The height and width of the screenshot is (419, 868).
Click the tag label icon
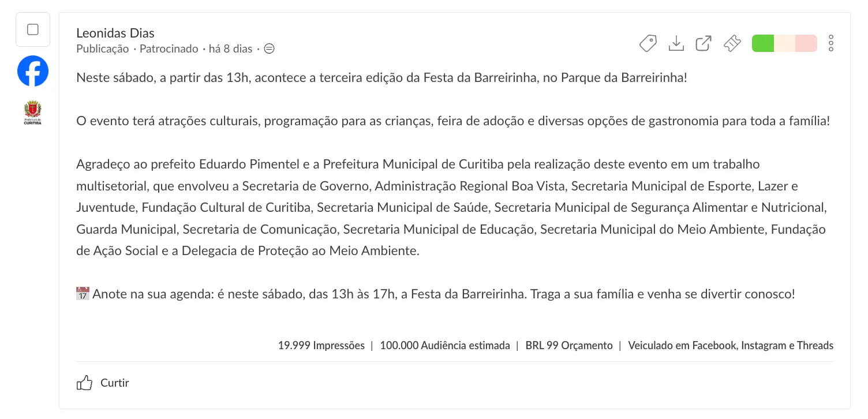click(648, 43)
